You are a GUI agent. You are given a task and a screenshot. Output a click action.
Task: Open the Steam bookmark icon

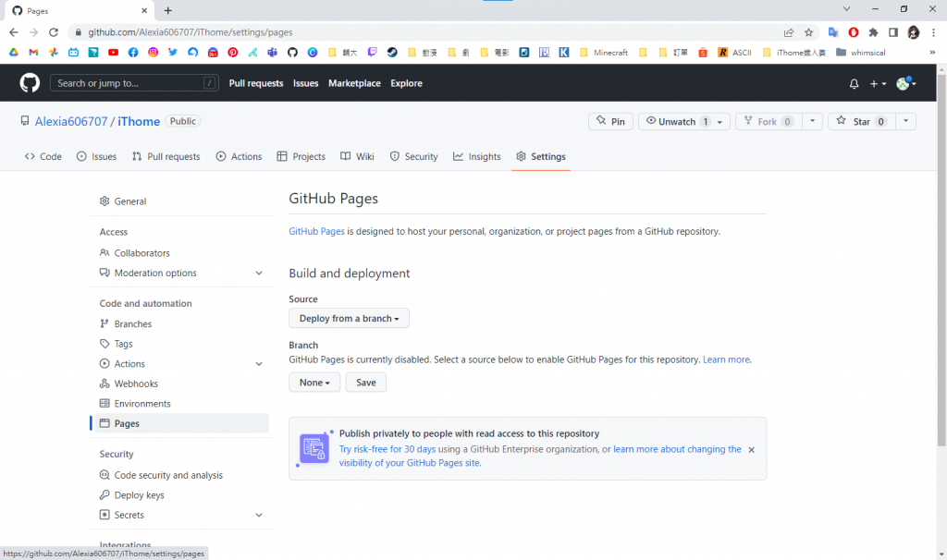(x=392, y=53)
